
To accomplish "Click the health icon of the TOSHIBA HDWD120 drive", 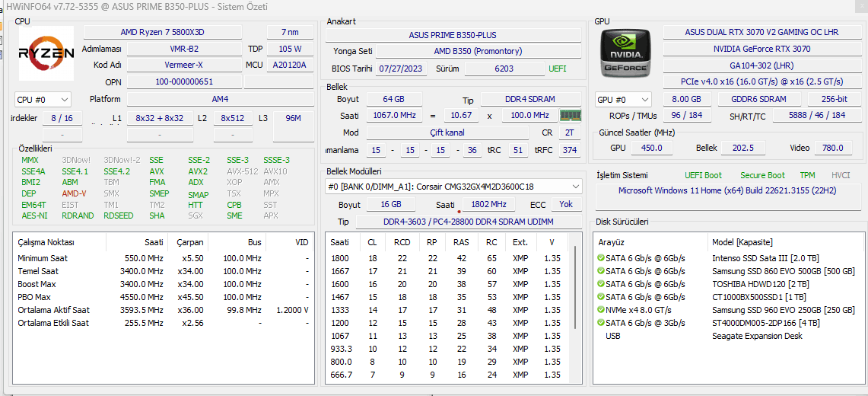I will coord(601,284).
